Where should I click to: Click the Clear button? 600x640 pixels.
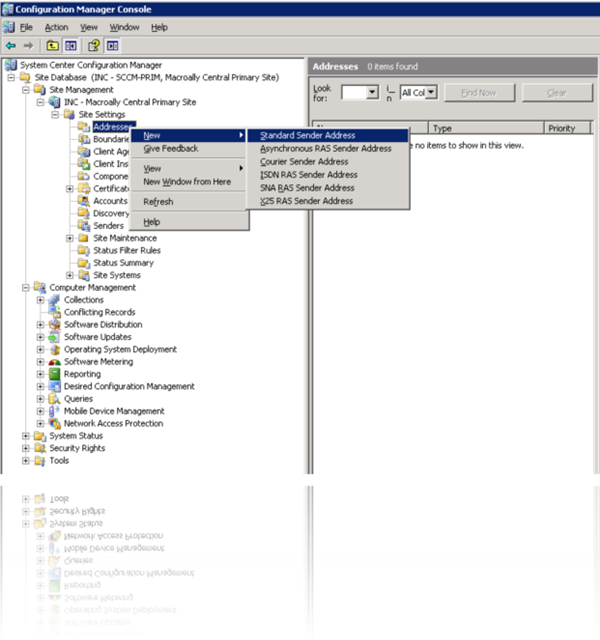pos(557,93)
